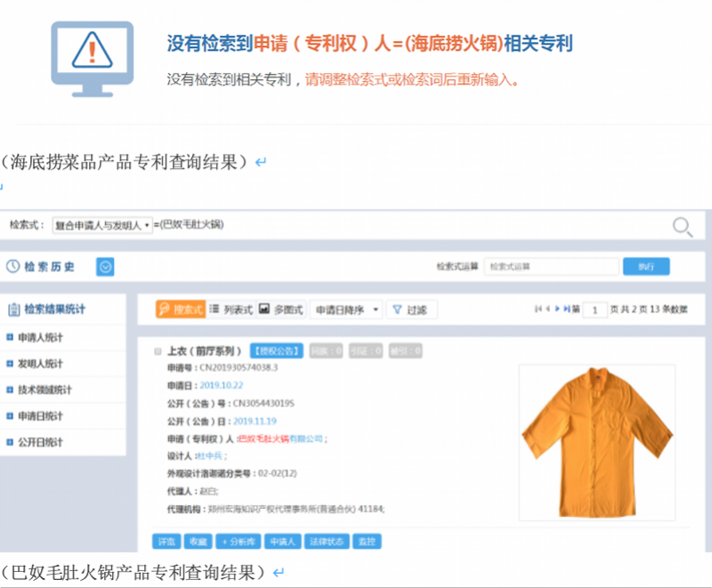Click the publication date link 2019.11.19
The image size is (712, 588).
click(255, 421)
